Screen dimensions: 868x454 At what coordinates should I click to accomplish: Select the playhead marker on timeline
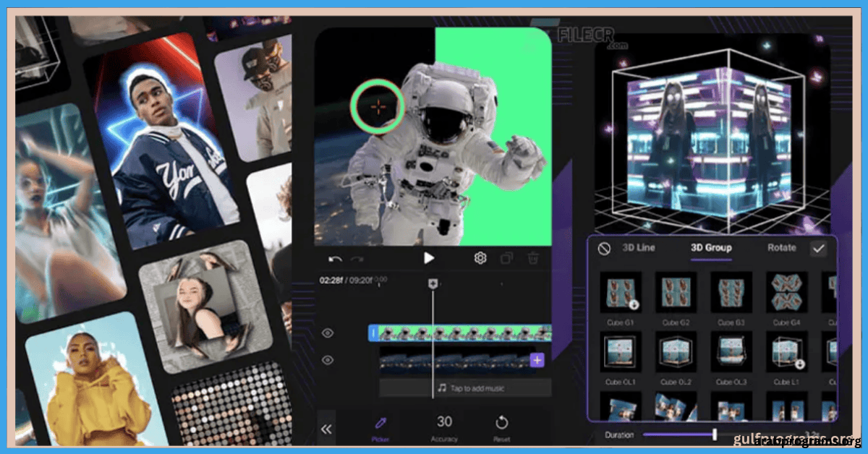(433, 284)
